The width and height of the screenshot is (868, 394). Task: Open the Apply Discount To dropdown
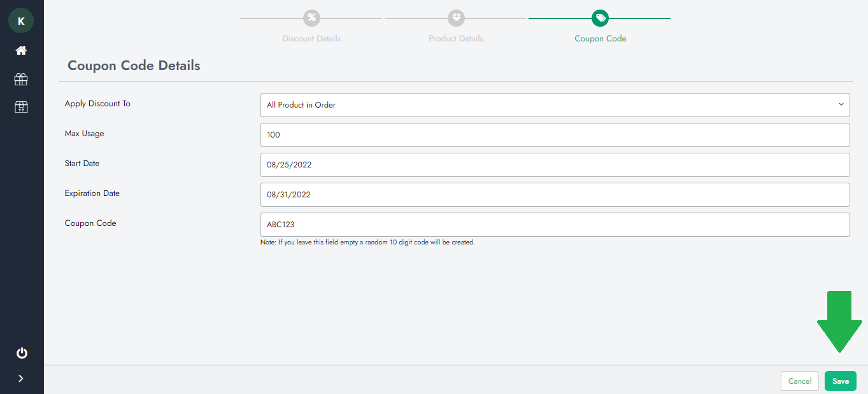pyautogui.click(x=555, y=105)
